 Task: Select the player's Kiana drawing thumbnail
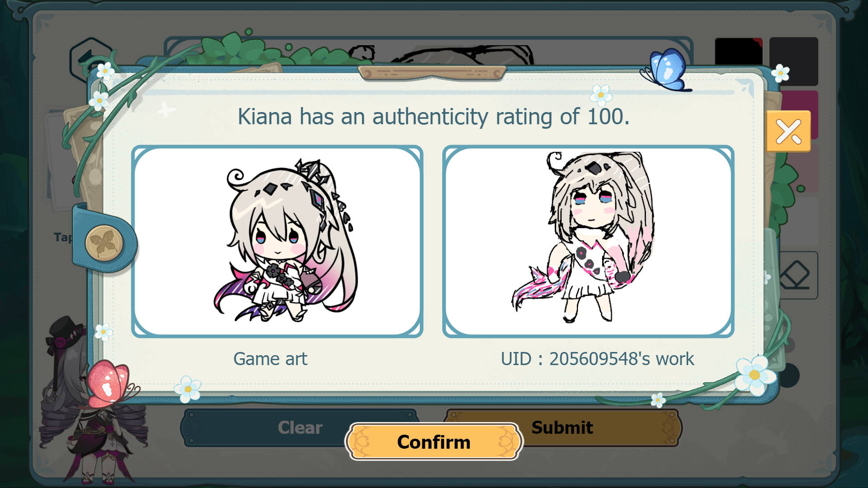[588, 241]
